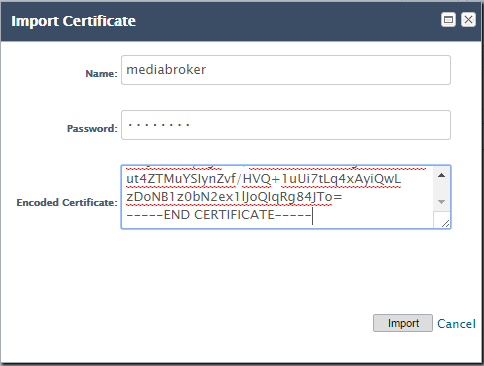Screen dimensions: 484x366
Task: Click the down arrow of certificate scrollbar
Action: pos(441,202)
